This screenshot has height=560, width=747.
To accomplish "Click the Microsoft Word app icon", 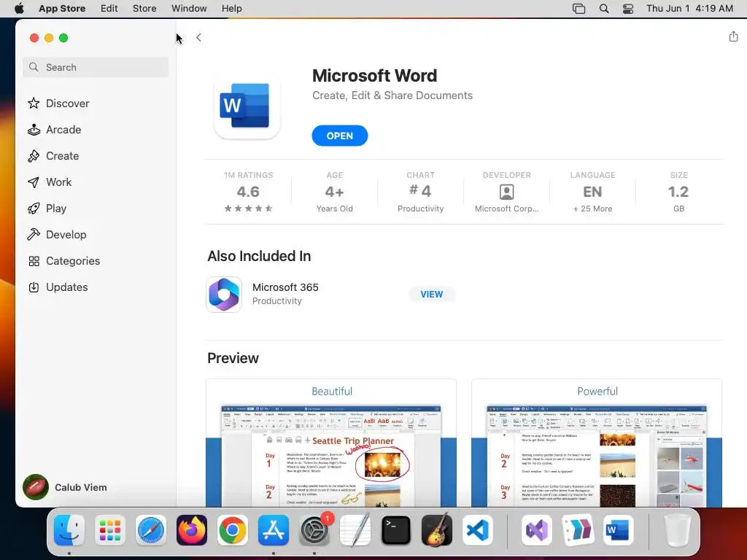I will [247, 106].
